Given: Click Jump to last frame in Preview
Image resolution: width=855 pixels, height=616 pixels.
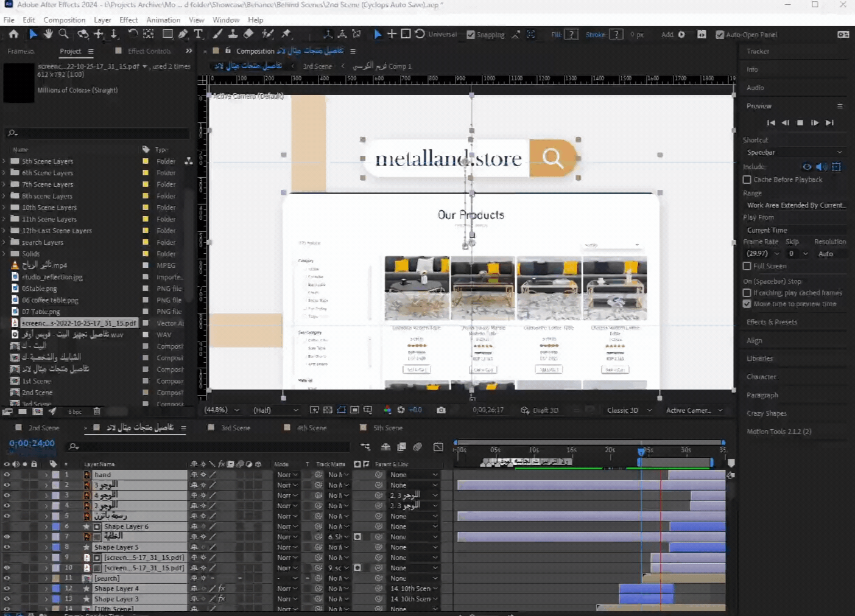Looking at the screenshot, I should pos(829,123).
